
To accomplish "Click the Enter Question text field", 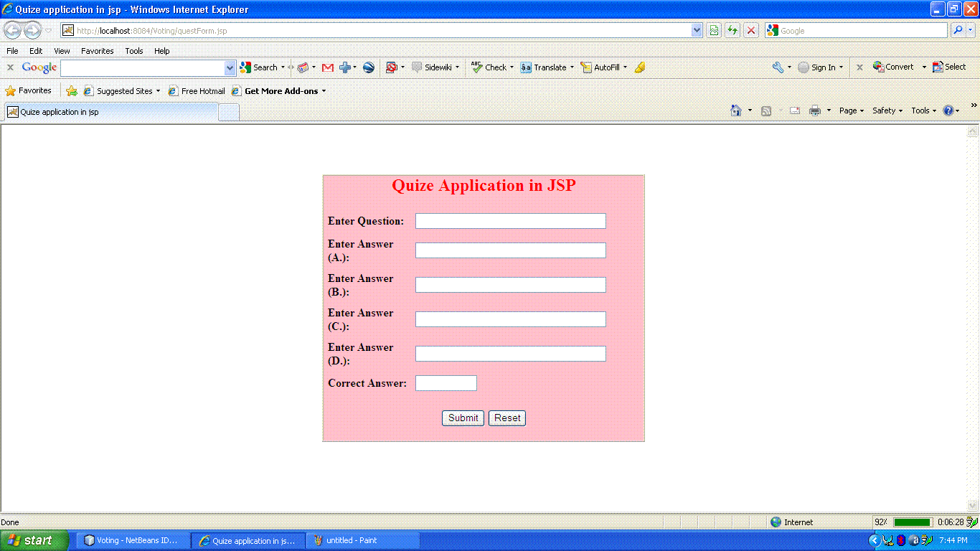I will pos(511,221).
